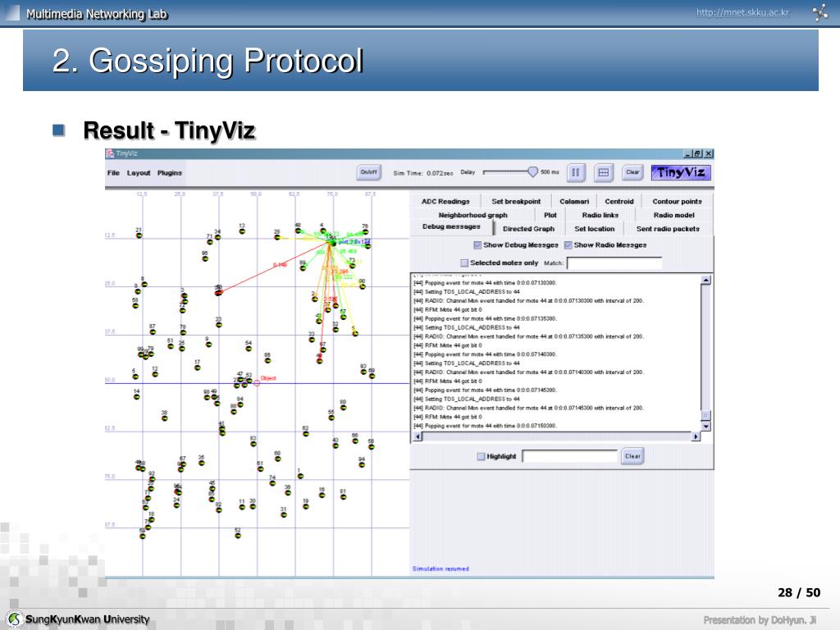The width and height of the screenshot is (840, 630).
Task: Switch to the Set breakpoint tab
Action: point(516,202)
